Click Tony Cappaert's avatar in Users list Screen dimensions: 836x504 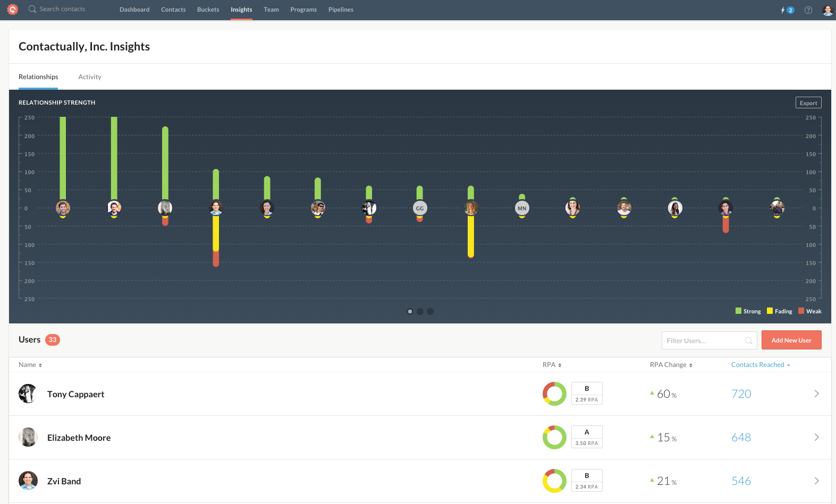[28, 394]
